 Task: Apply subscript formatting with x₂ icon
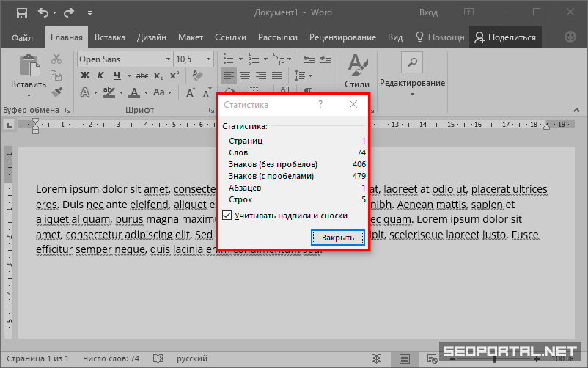coord(156,76)
